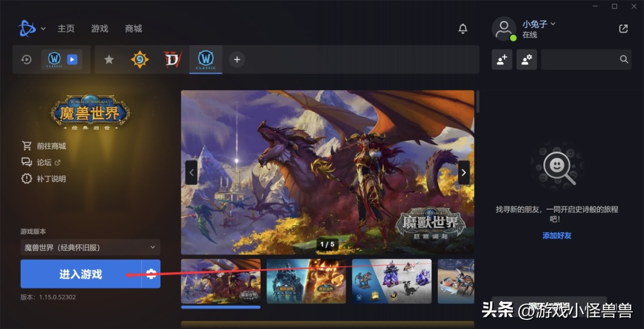644x329 pixels.
Task: Click the Battle.net logo icon
Action: [27, 29]
